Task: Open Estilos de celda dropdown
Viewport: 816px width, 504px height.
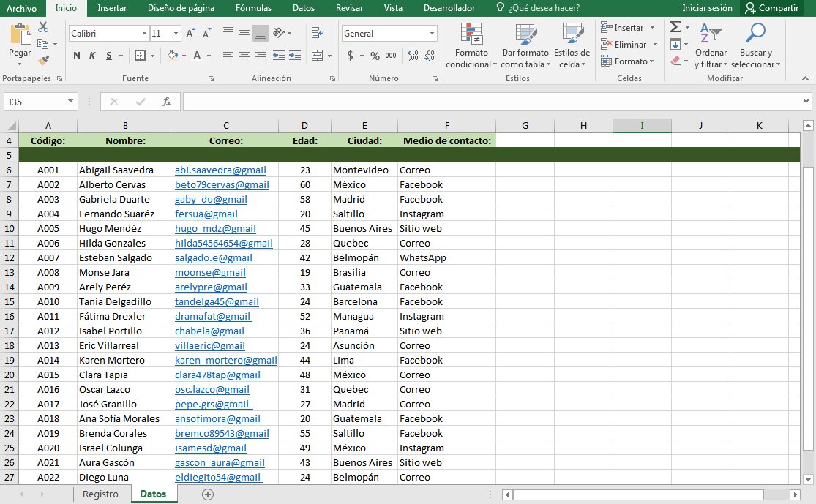Action: [x=572, y=46]
